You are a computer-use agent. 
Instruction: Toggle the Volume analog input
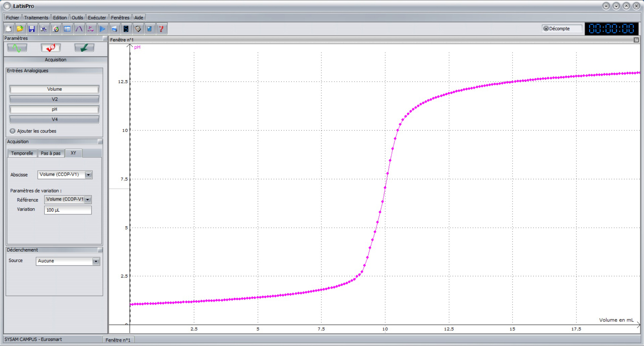(x=54, y=89)
